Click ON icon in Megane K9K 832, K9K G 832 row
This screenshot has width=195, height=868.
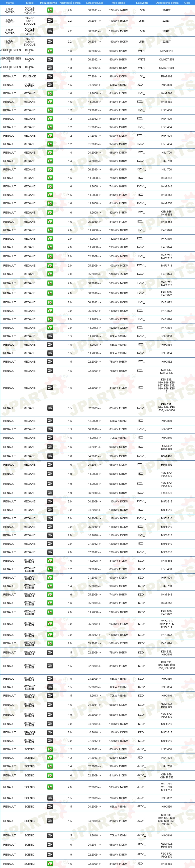pos(50,371)
